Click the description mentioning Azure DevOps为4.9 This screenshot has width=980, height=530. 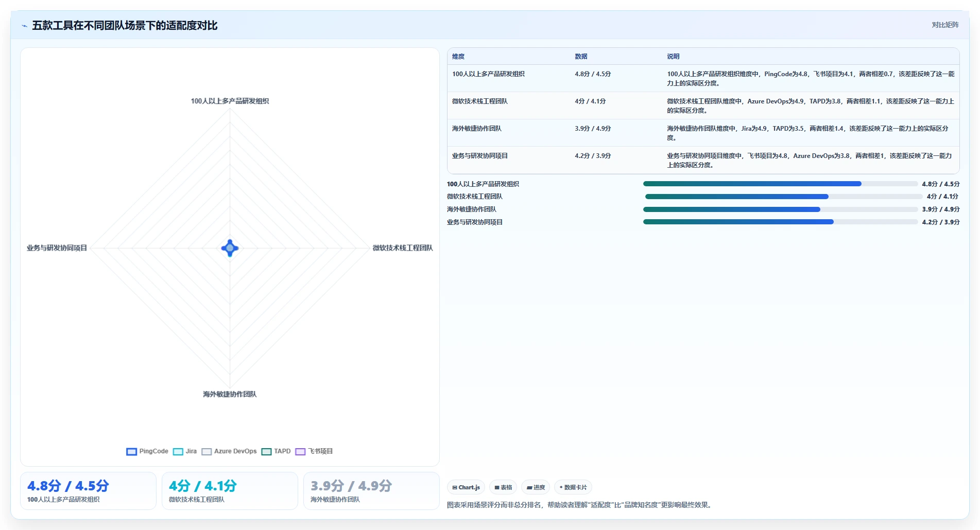(811, 106)
